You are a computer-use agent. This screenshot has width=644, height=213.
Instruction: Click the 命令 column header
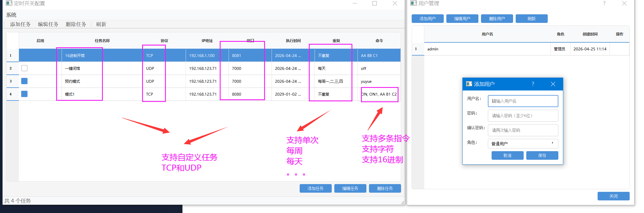(x=379, y=41)
